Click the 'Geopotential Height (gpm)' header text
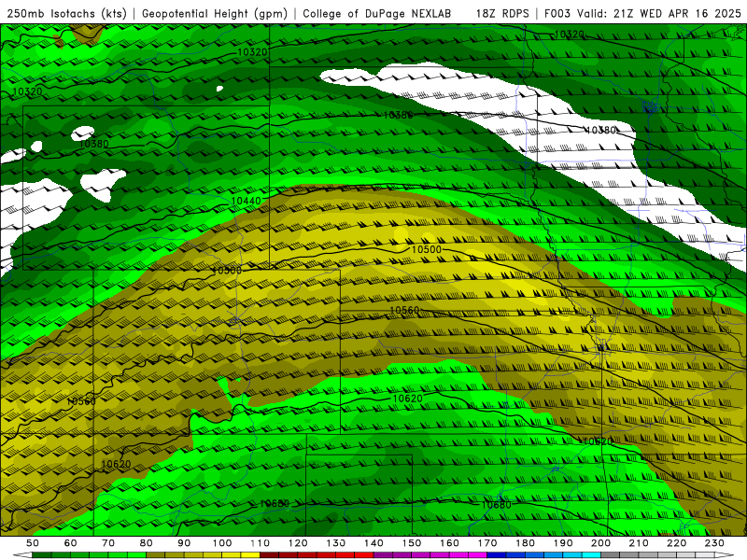 [x=215, y=13]
